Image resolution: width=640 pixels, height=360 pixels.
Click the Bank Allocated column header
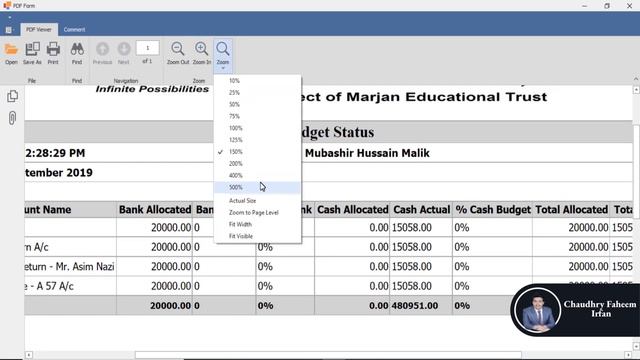point(155,210)
